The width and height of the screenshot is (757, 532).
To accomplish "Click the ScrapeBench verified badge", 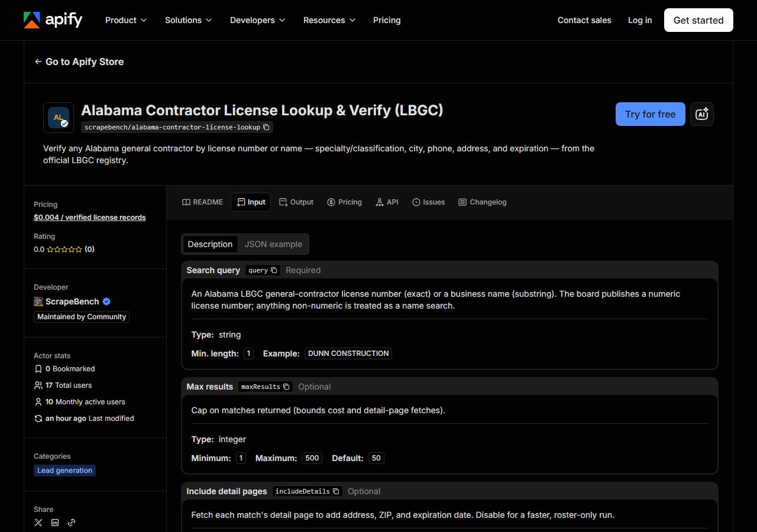I will [x=106, y=301].
